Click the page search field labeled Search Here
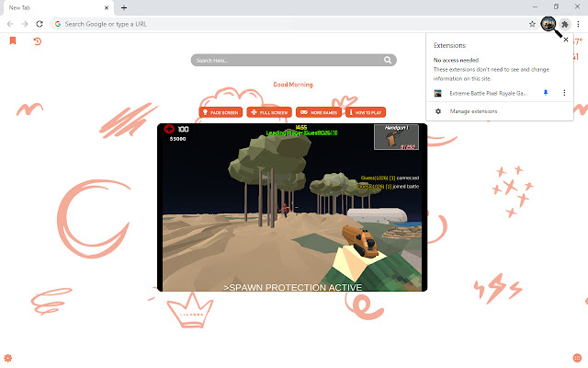The height and width of the screenshot is (368, 588). click(293, 60)
